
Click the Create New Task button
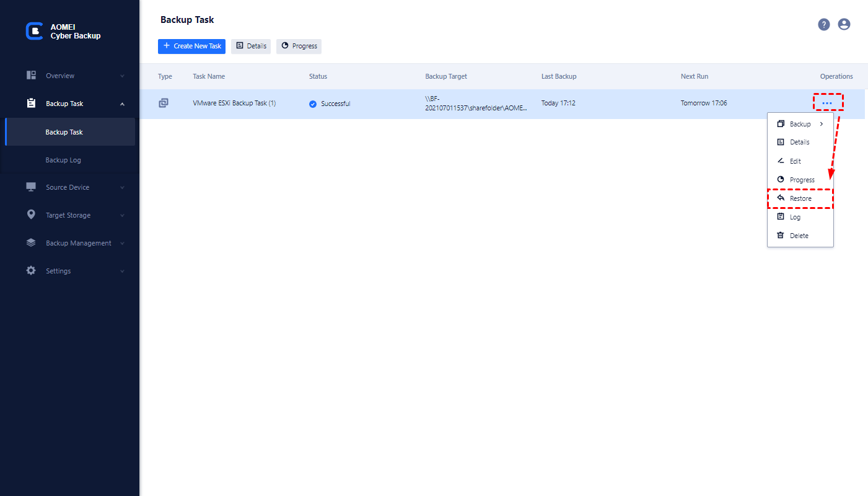pyautogui.click(x=192, y=46)
